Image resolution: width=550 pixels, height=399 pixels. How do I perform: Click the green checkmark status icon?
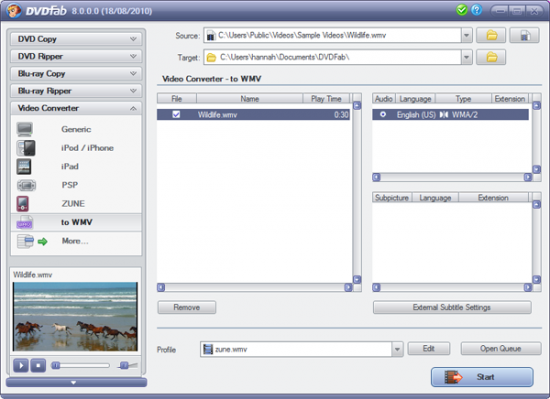point(462,10)
